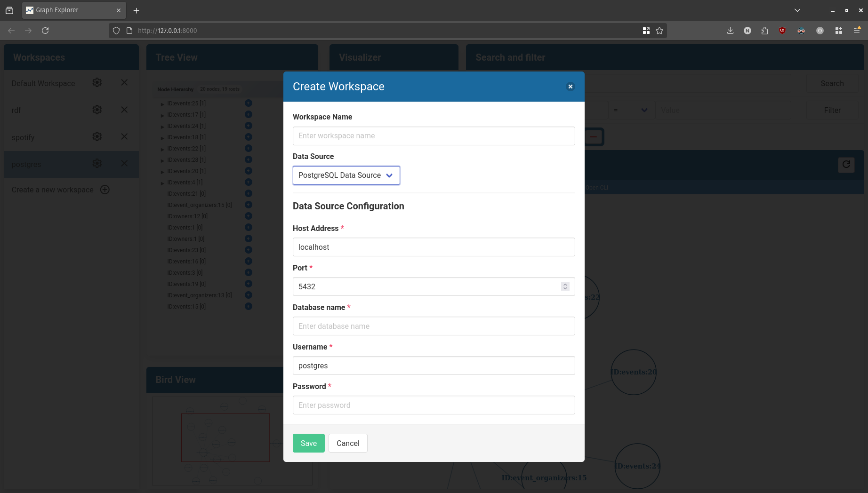The height and width of the screenshot is (493, 868).
Task: Click the filter Value input field
Action: (723, 110)
